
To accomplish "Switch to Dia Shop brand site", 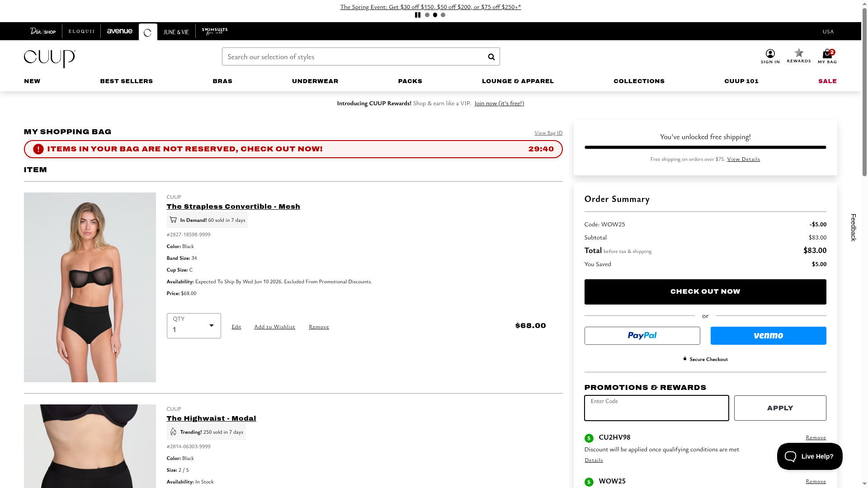I will 43,31.
